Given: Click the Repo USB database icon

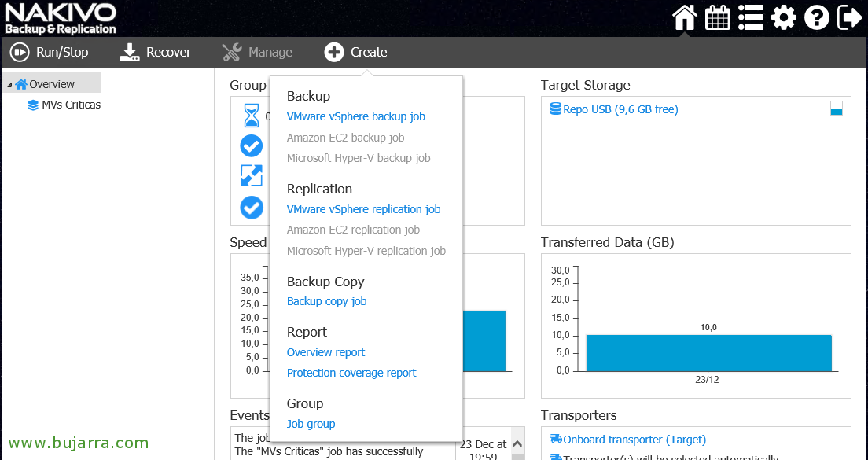Looking at the screenshot, I should [556, 109].
